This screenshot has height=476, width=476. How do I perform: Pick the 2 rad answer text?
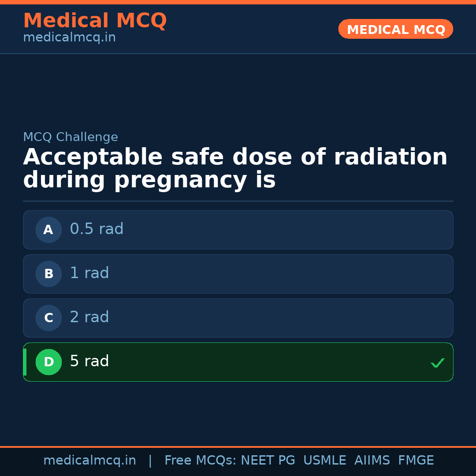(89, 317)
